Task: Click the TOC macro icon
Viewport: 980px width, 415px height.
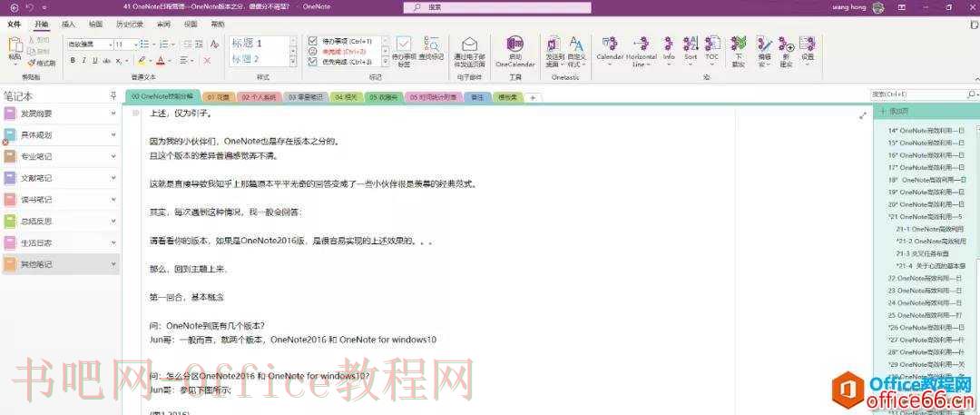Action: (712, 43)
